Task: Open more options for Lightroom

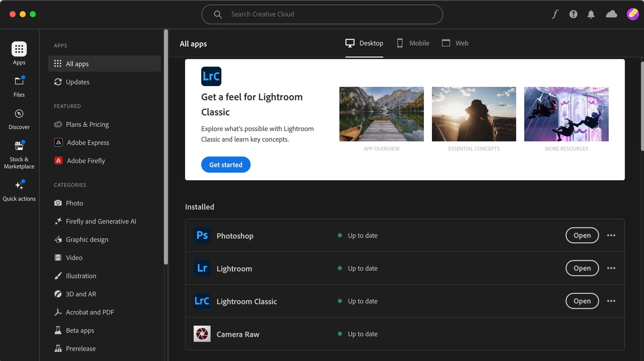Action: (611, 268)
